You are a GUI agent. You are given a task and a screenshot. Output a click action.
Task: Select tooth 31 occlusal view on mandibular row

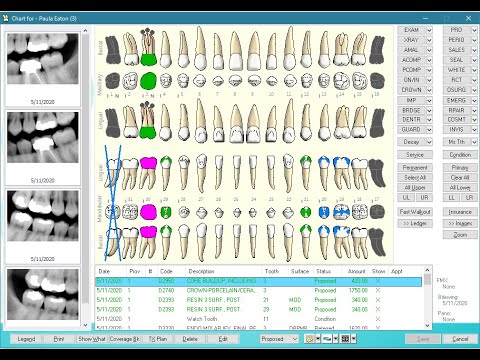pyautogui.click(x=130, y=212)
